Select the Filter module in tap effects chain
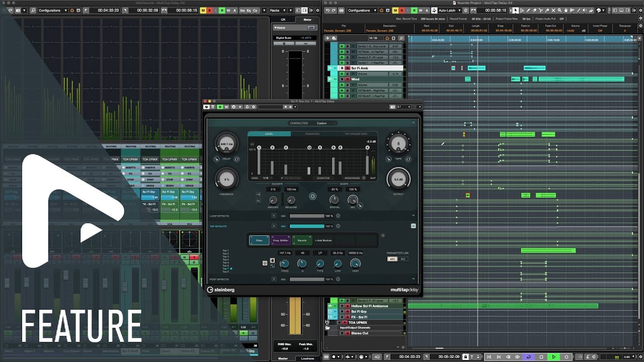The width and height of the screenshot is (644, 362). [x=260, y=240]
